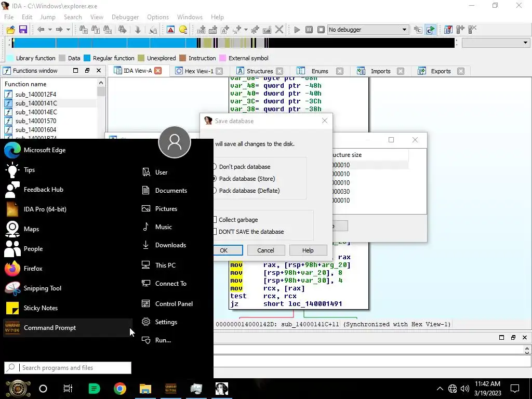Launch Microsoft Edge from Start menu
The image size is (532, 399).
(35, 150)
